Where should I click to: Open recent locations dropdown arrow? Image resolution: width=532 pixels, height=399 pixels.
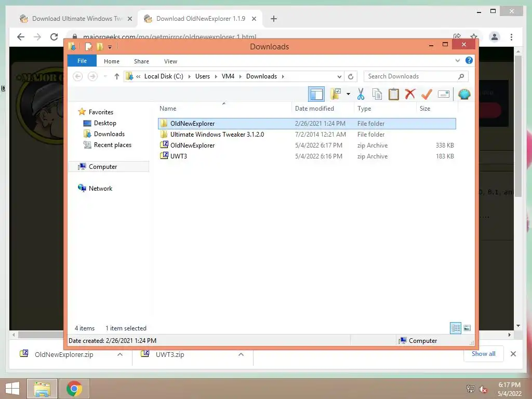click(105, 76)
